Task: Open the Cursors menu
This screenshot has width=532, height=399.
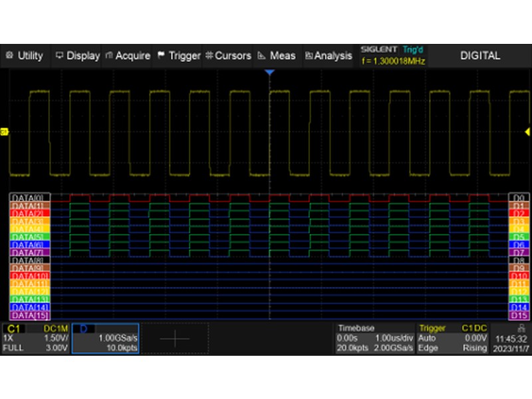Action: (228, 56)
